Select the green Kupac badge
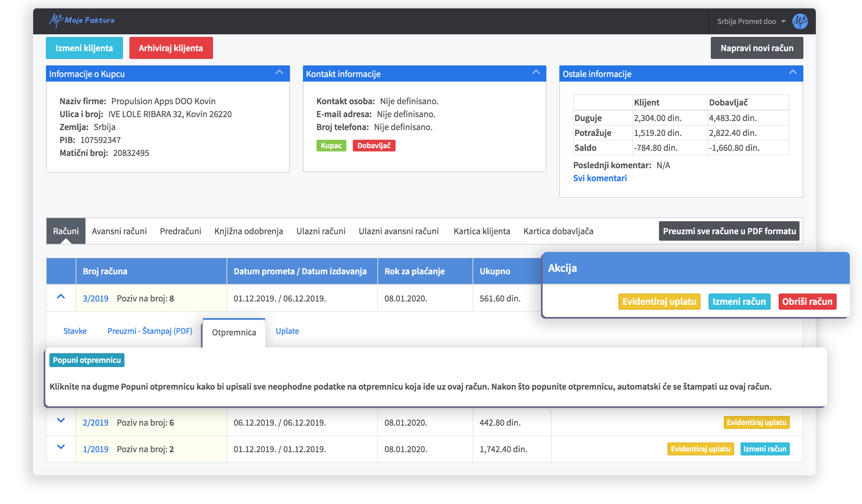Viewport: 862px width, 504px height. click(x=331, y=145)
